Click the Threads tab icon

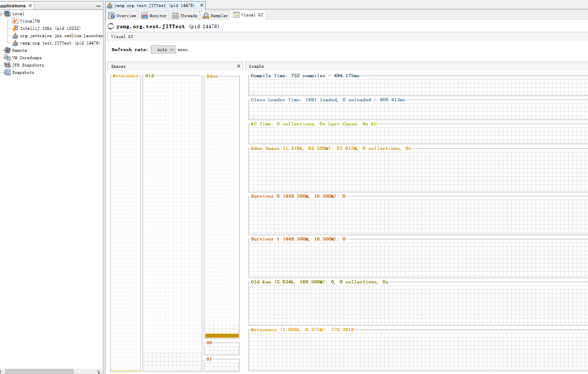click(175, 16)
